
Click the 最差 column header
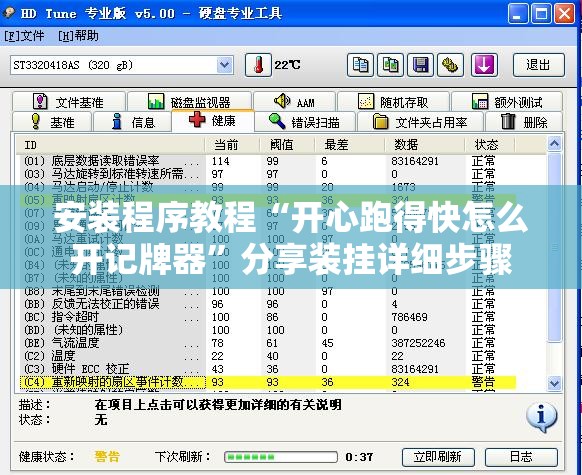pos(350,145)
